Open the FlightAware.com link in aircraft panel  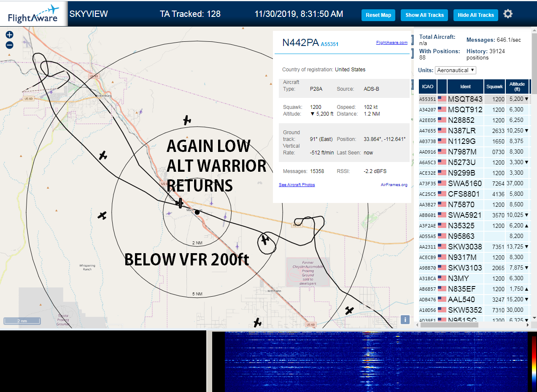click(x=392, y=42)
